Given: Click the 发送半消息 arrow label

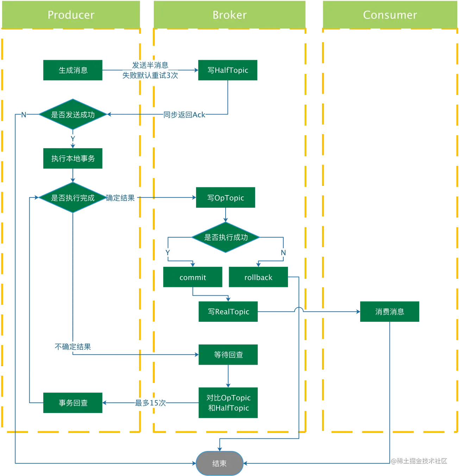Looking at the screenshot, I should [x=150, y=65].
